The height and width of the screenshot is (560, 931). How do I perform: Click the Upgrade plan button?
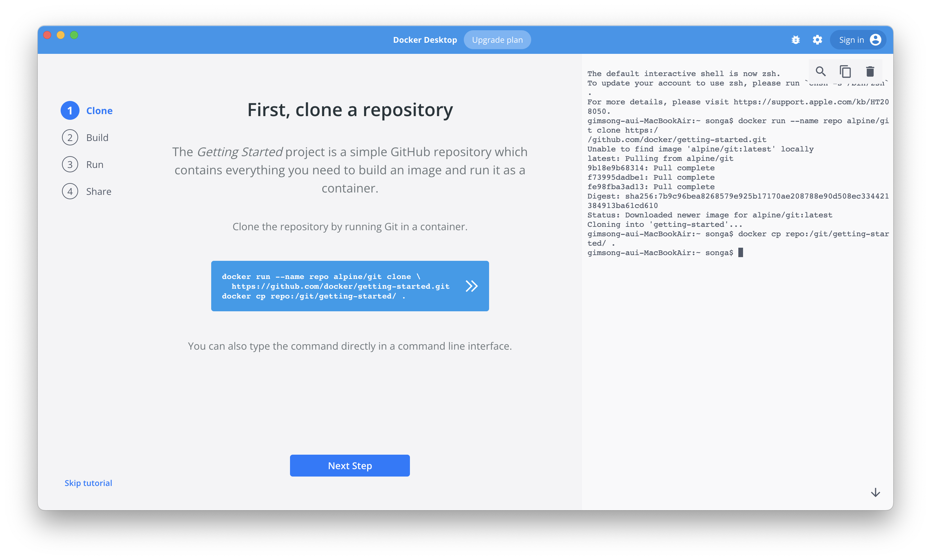pyautogui.click(x=497, y=40)
